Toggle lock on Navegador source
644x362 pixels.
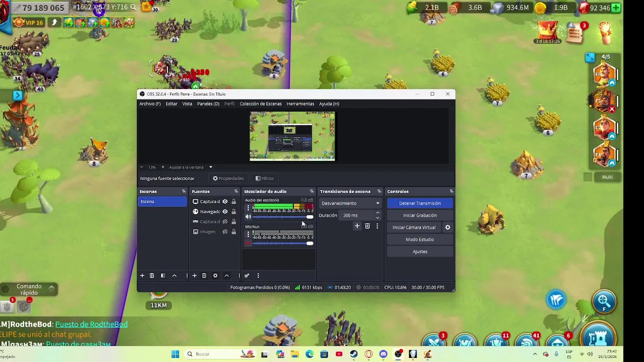(x=233, y=212)
